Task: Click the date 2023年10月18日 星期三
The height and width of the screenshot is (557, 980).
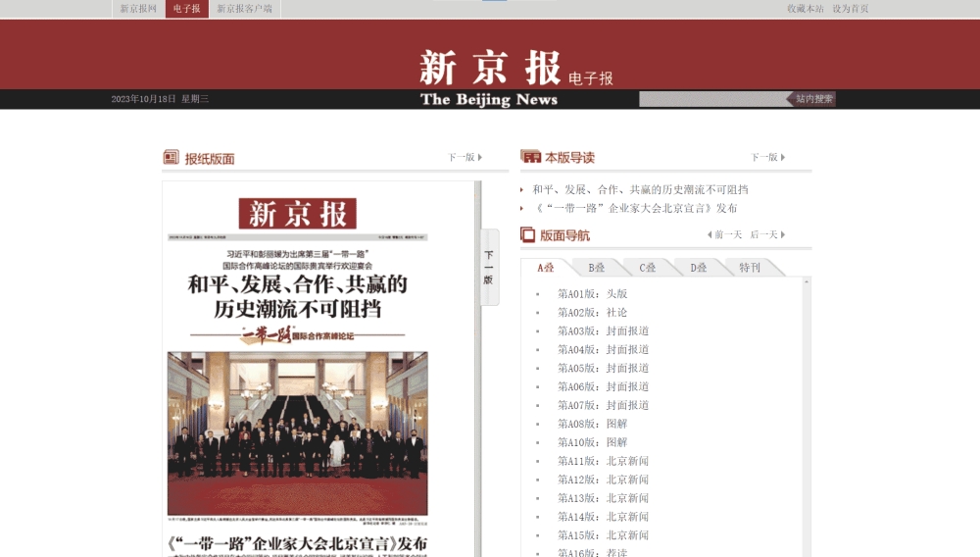Action: (x=160, y=99)
